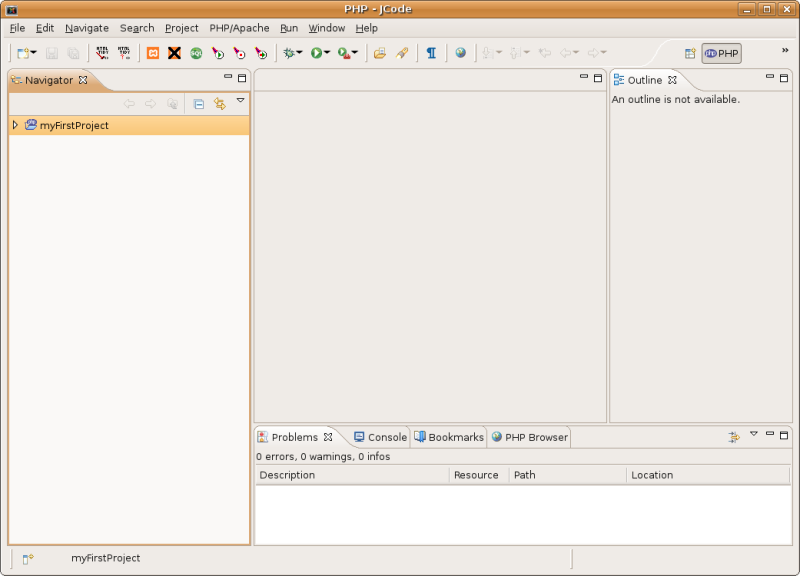Click the first HTML Tidy toolbar icon
The height and width of the screenshot is (576, 800).
click(102, 53)
